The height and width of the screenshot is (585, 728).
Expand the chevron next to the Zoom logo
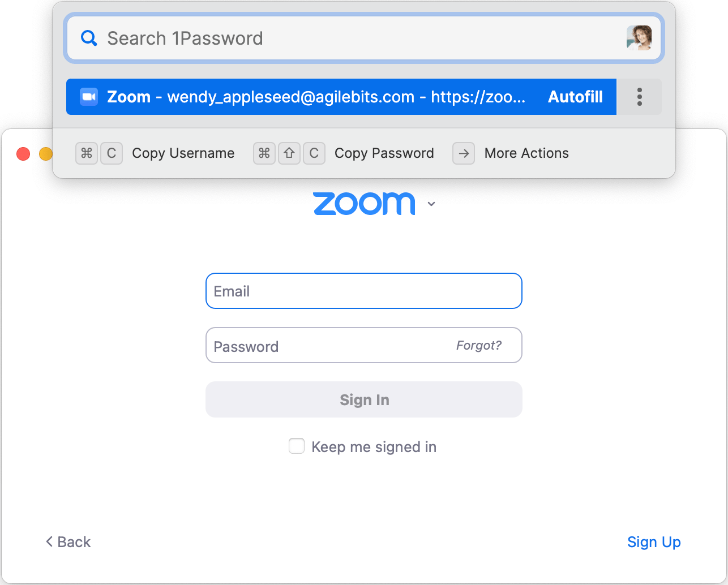point(431,204)
